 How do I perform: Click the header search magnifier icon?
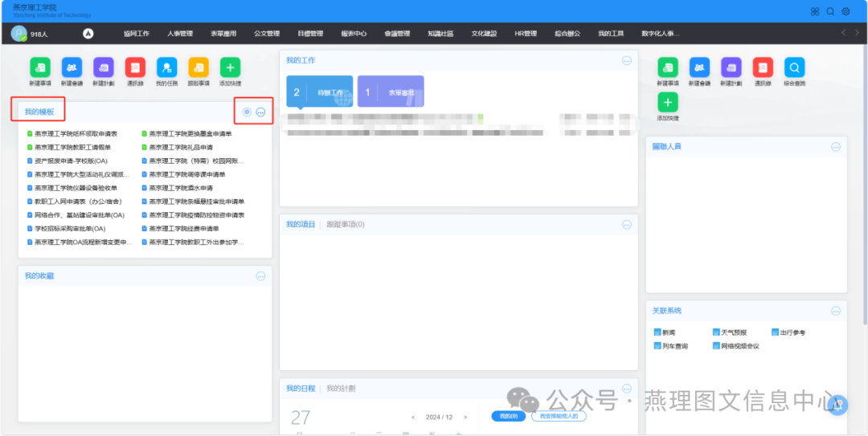[830, 11]
